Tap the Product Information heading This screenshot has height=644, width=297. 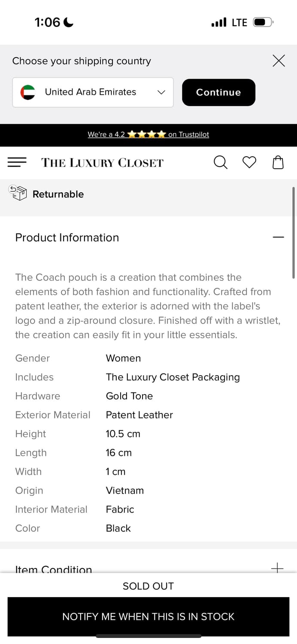pos(67,237)
